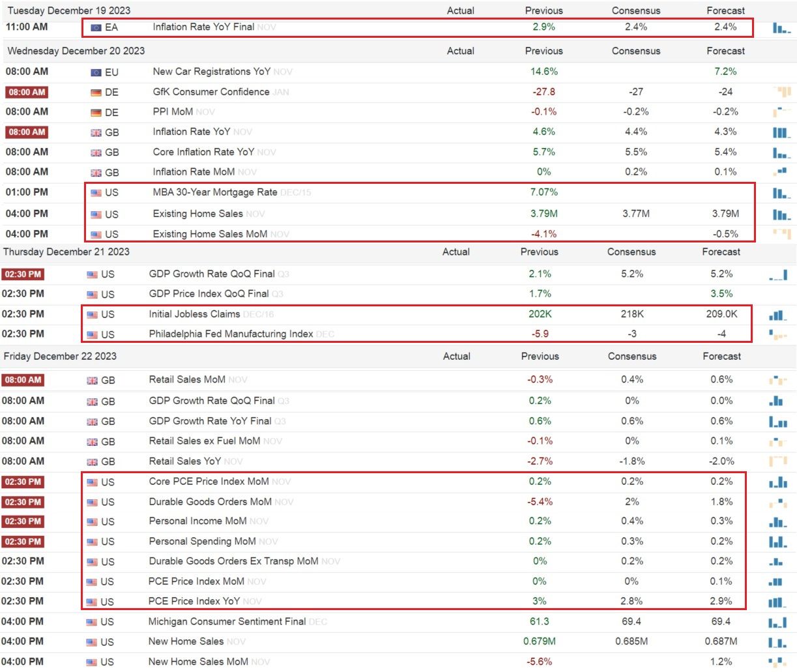Open chart icon for PCE Price Index YoY
Screen dimensions: 797x672
coord(778,602)
